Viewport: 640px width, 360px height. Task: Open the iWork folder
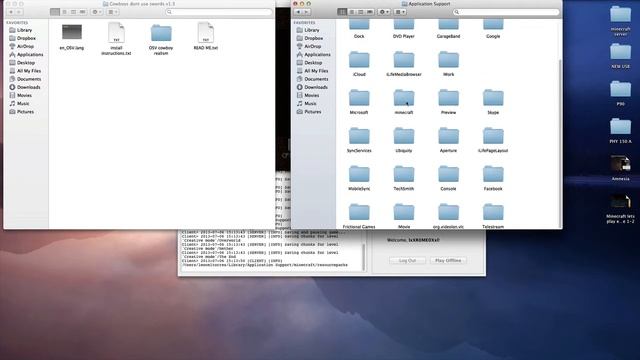pos(449,60)
